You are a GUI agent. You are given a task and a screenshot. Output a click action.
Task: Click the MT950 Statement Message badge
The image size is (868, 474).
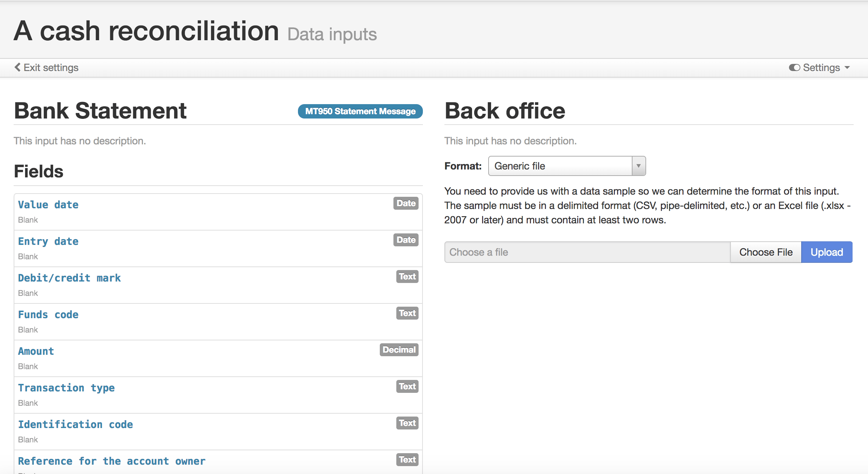[x=360, y=111]
